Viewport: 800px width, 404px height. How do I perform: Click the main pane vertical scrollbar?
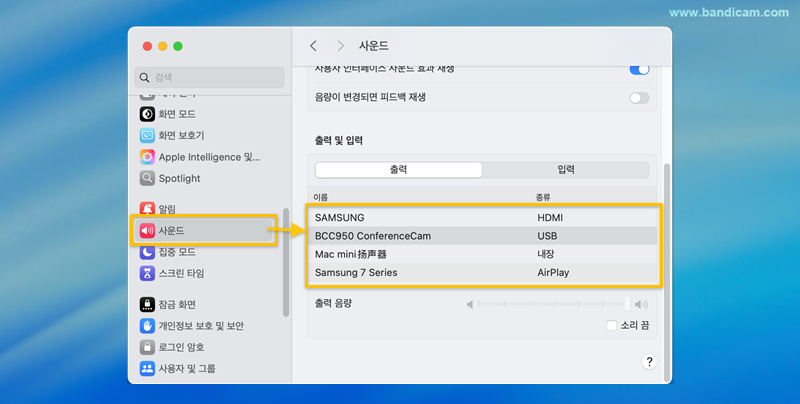click(x=666, y=273)
